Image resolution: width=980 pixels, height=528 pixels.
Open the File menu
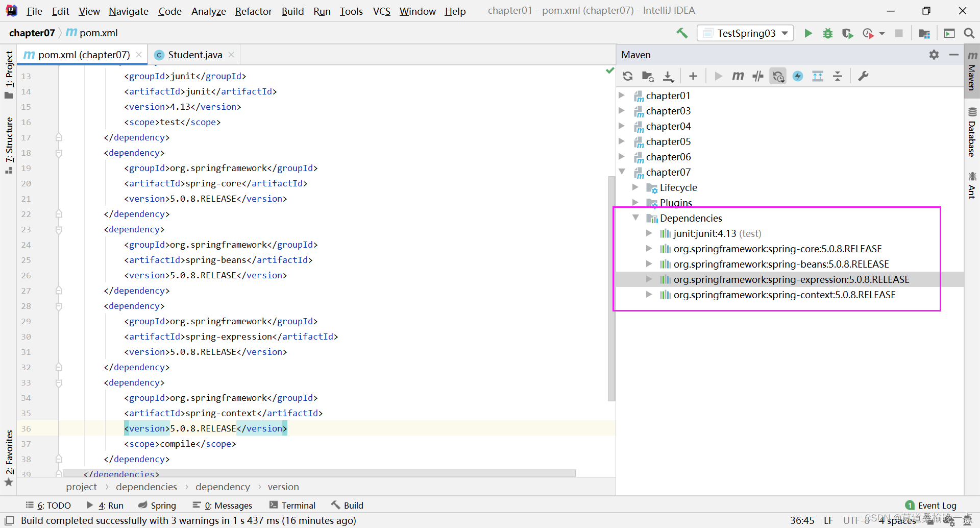click(x=34, y=11)
